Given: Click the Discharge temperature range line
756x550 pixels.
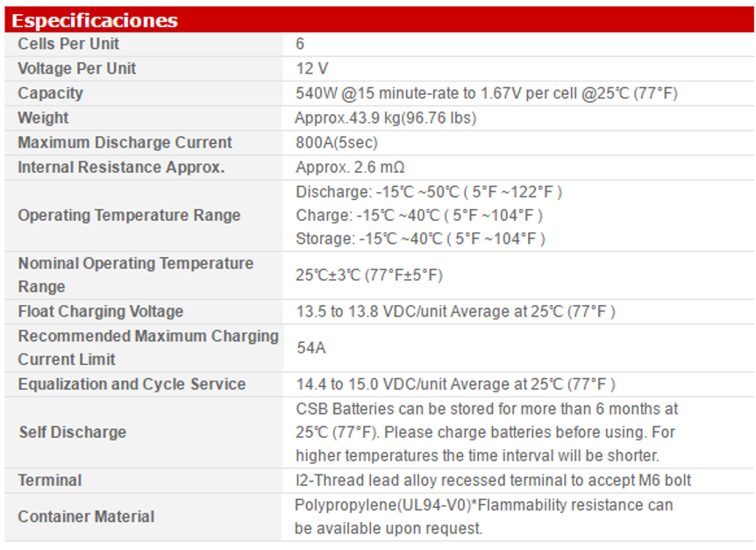Looking at the screenshot, I should click(429, 192).
